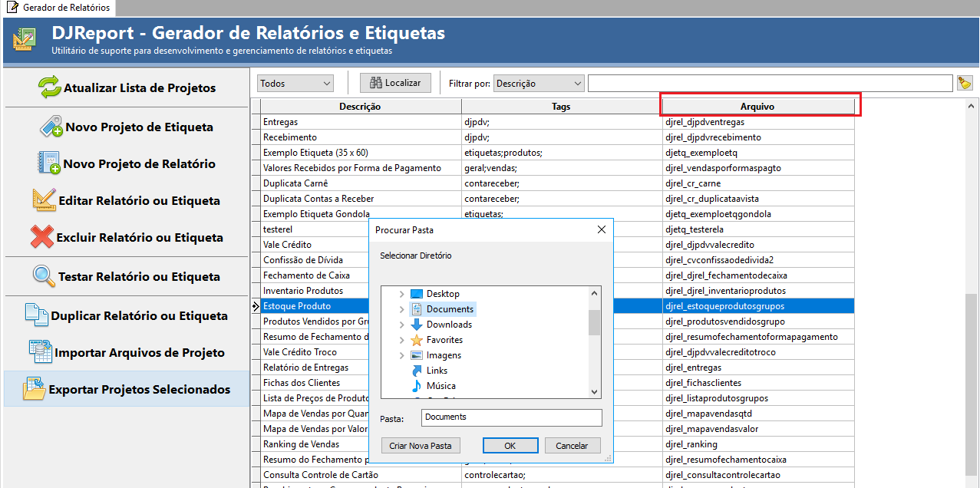
Task: Click the Testar Relatório magnifier icon
Action: pos(45,276)
